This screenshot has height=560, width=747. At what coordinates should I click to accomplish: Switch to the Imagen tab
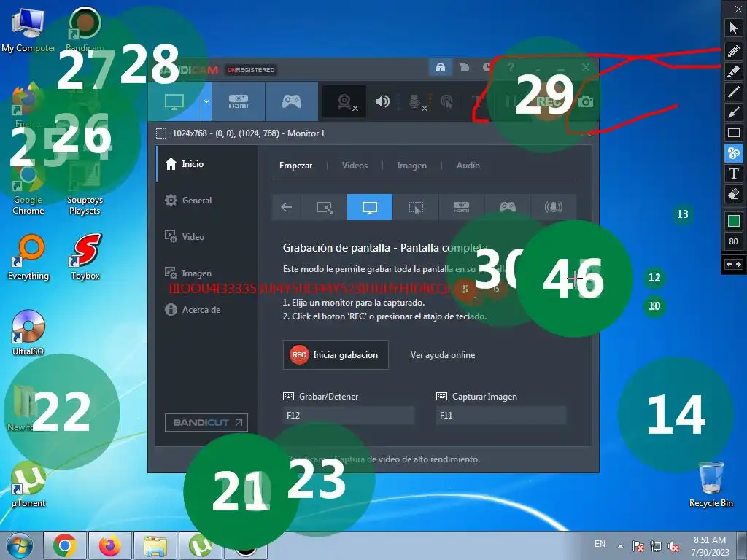point(411,166)
